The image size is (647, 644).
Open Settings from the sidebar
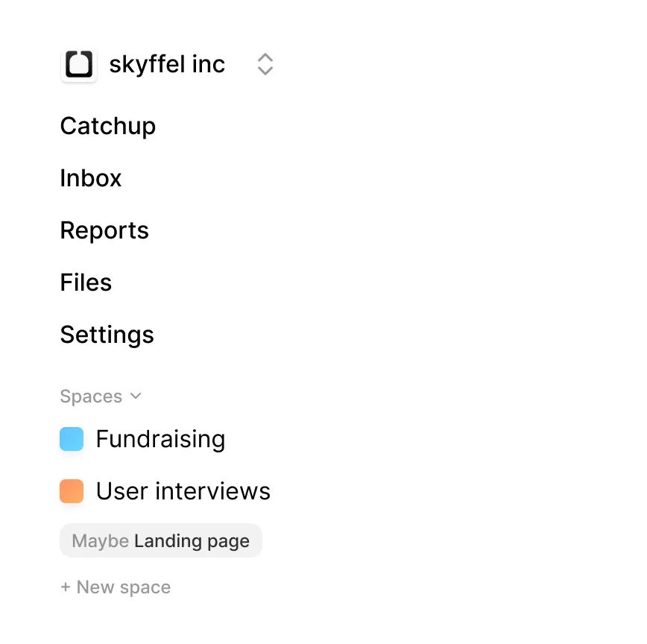click(107, 335)
